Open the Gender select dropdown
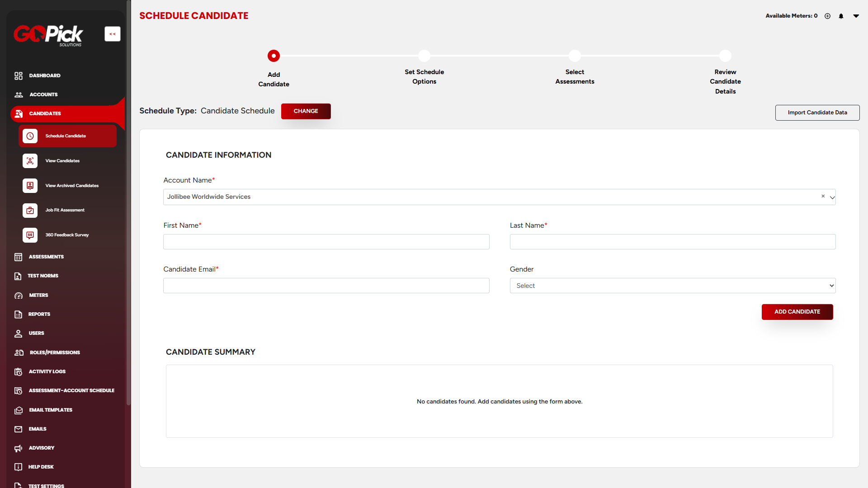Image resolution: width=868 pixels, height=488 pixels. tap(672, 286)
